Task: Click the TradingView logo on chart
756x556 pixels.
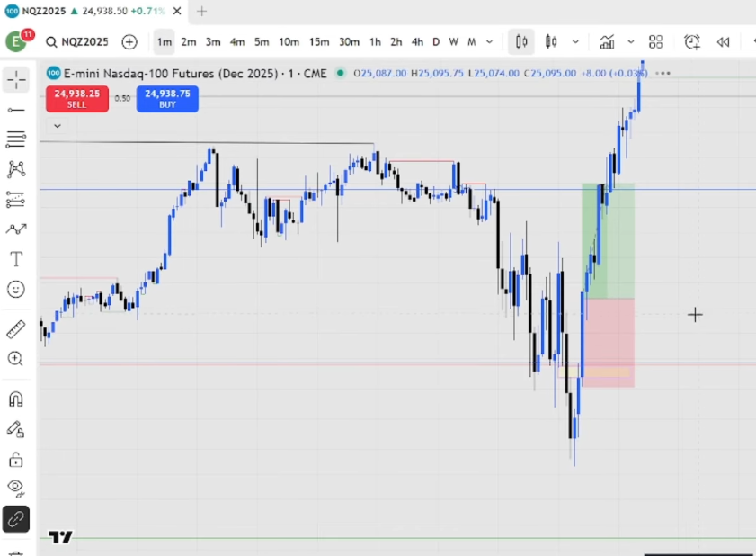Action: click(x=61, y=537)
